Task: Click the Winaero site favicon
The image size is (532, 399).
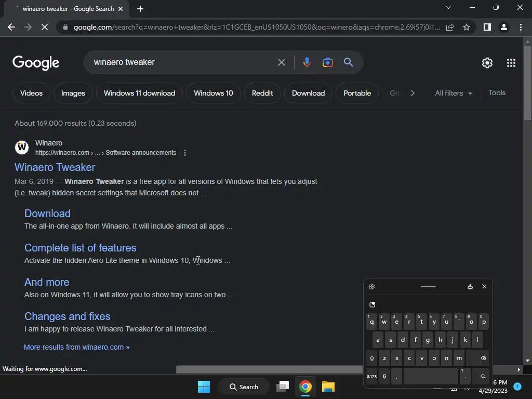Action: [22, 148]
